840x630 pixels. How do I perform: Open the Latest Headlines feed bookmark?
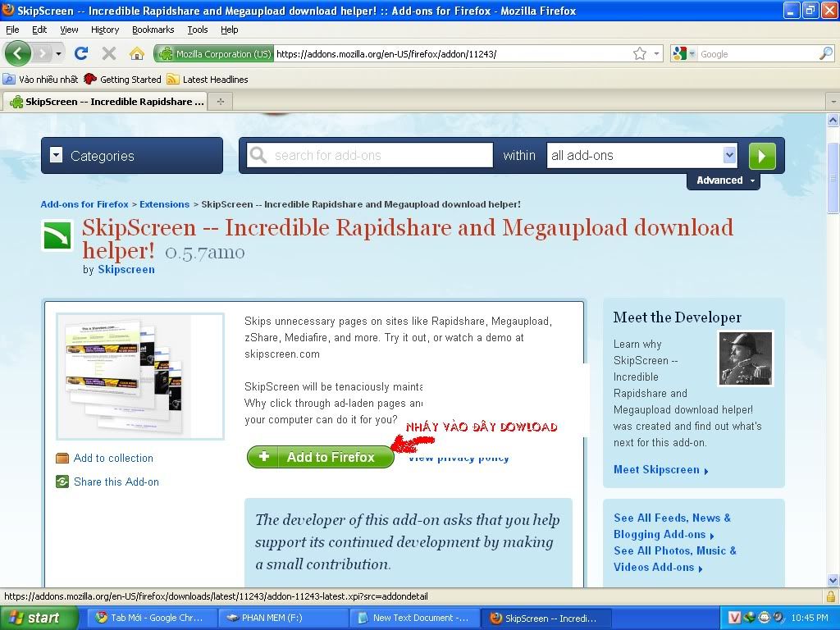pos(208,80)
